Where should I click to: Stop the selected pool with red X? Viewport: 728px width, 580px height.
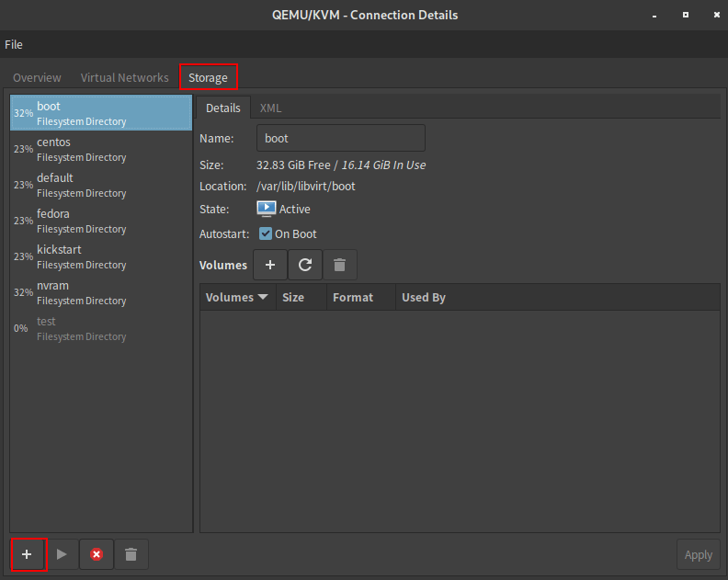click(x=97, y=554)
